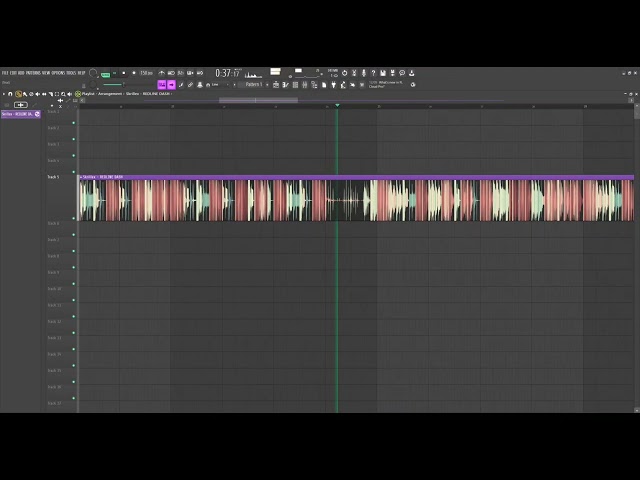Open the HELP menu

coord(81,73)
